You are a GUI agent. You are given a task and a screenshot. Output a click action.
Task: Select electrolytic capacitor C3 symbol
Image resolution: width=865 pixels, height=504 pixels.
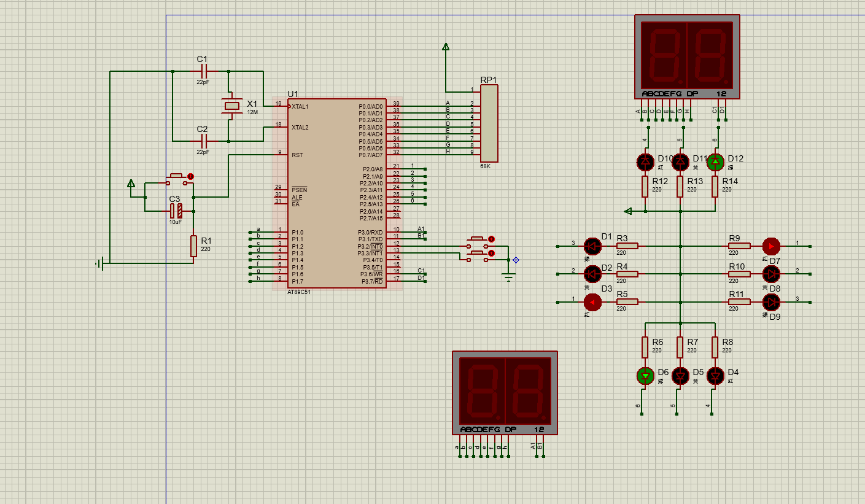click(176, 211)
